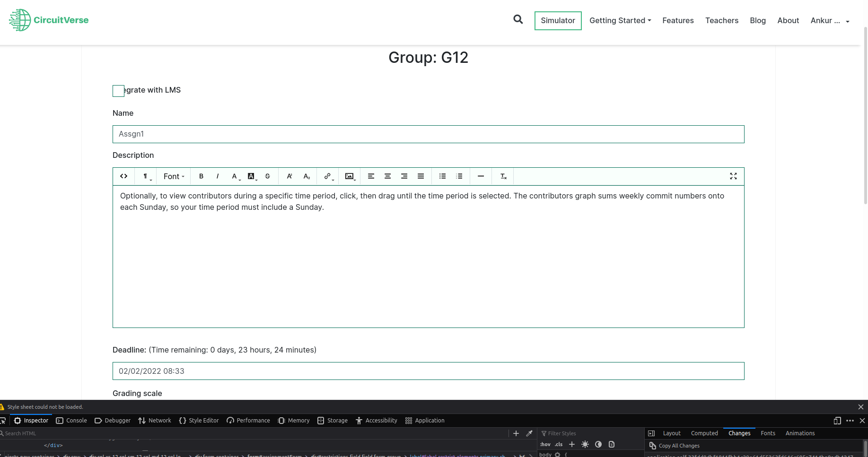Screen dimensions: 868x457
Task: Toggle the :hov pseudo-class panel in devtools
Action: click(545, 444)
